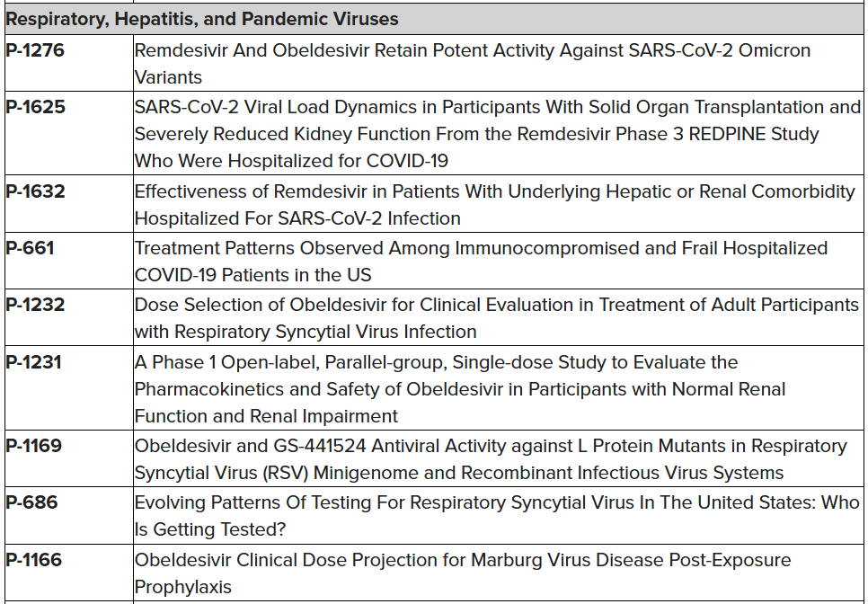This screenshot has width=868, height=604.
Task: Click poster ID P-1632
Action: click(x=35, y=191)
